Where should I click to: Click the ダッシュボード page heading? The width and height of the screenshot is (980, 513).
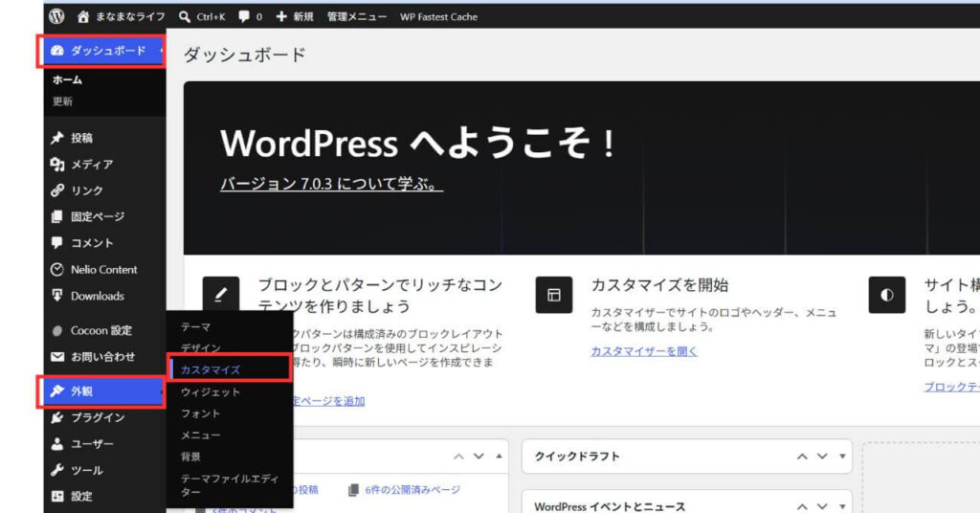pos(244,55)
